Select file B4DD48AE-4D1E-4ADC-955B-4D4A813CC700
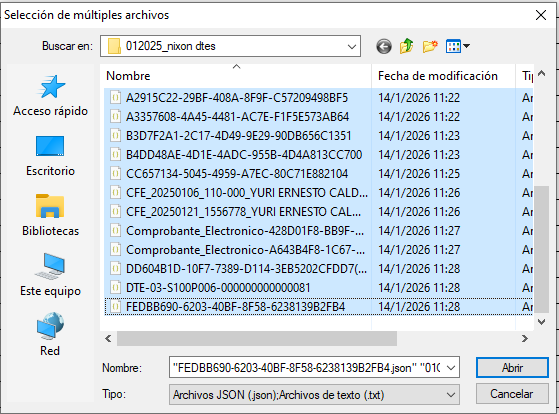 click(244, 155)
